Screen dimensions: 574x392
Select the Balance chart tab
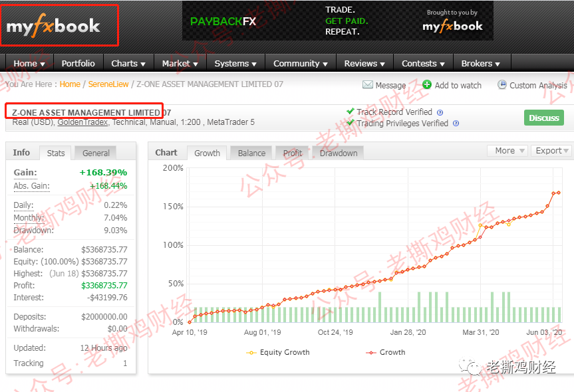pyautogui.click(x=251, y=153)
